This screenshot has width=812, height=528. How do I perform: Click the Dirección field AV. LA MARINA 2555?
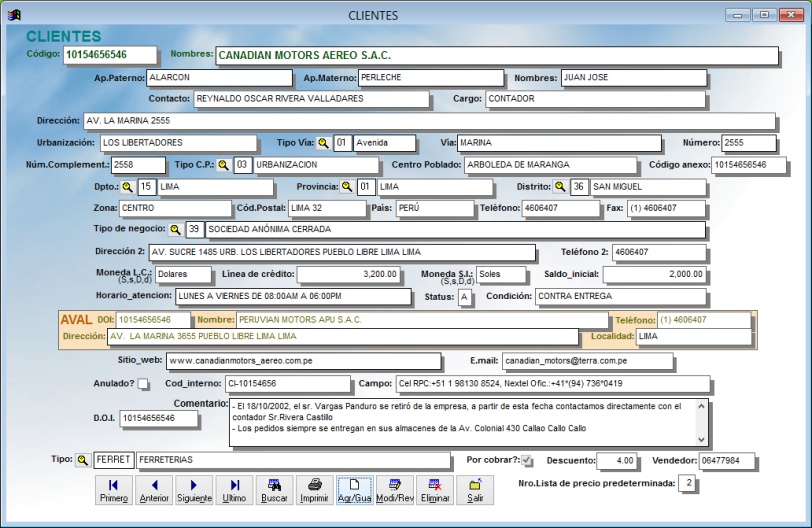click(x=429, y=121)
